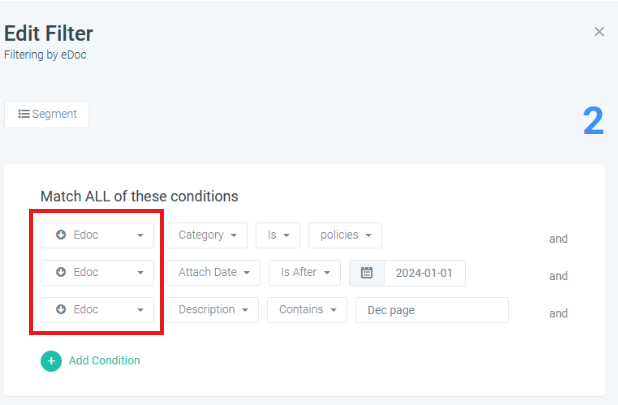
Task: Change the Is operator dropdown
Action: click(278, 235)
